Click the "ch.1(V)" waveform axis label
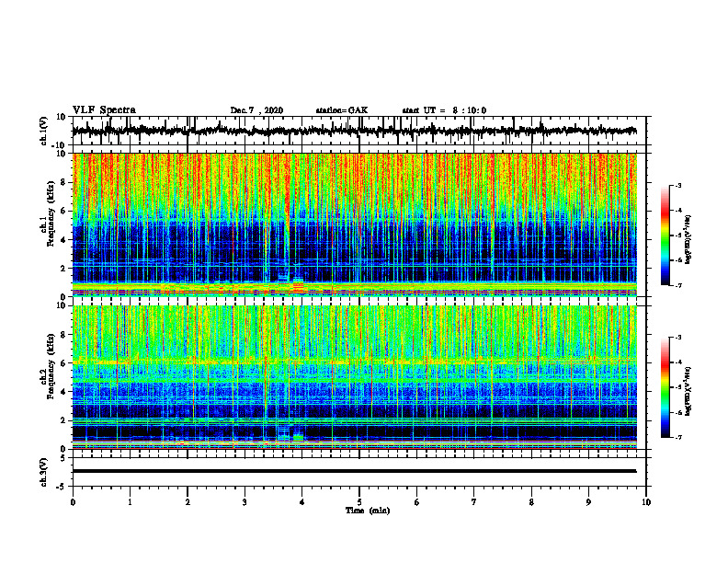 [x=43, y=131]
